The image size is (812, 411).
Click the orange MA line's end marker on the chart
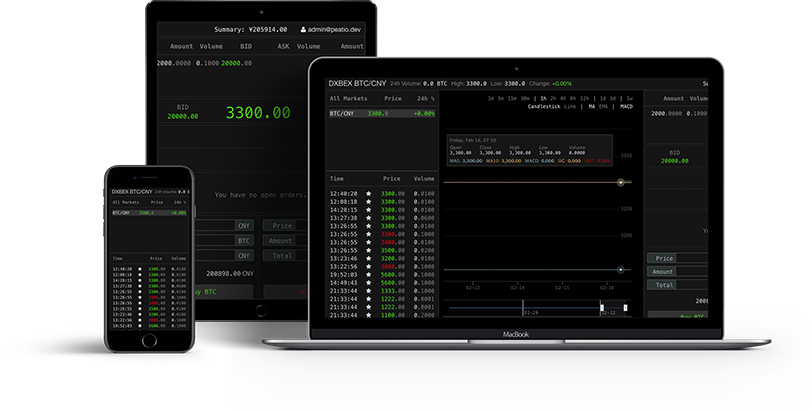coord(620,182)
